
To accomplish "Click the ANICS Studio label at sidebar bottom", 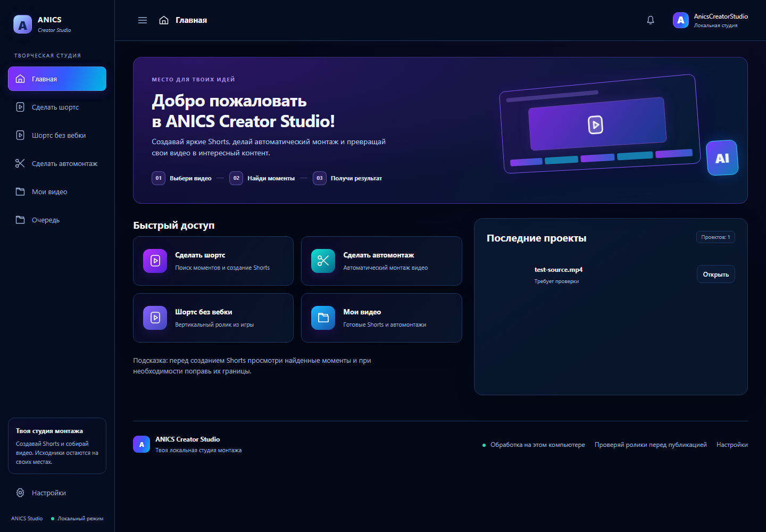I will click(27, 518).
